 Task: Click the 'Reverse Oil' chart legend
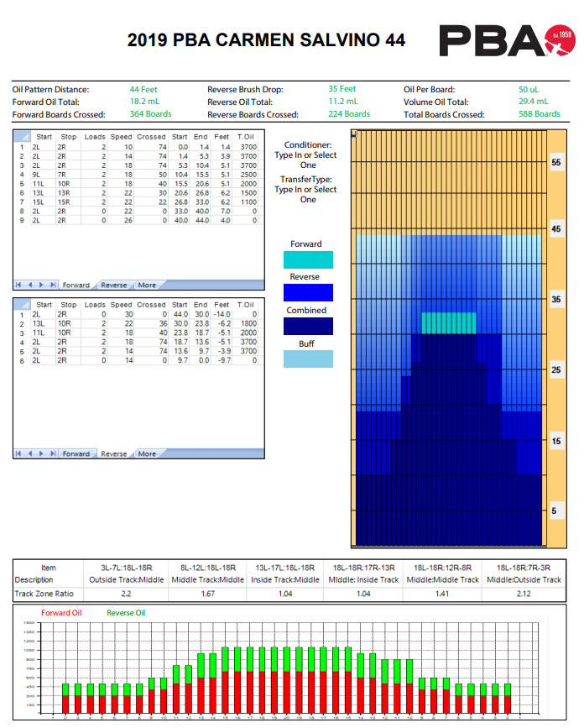point(126,613)
